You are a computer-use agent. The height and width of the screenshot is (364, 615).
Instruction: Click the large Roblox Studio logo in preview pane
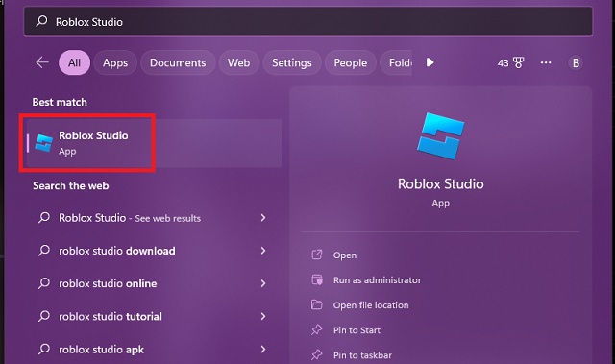[440, 136]
